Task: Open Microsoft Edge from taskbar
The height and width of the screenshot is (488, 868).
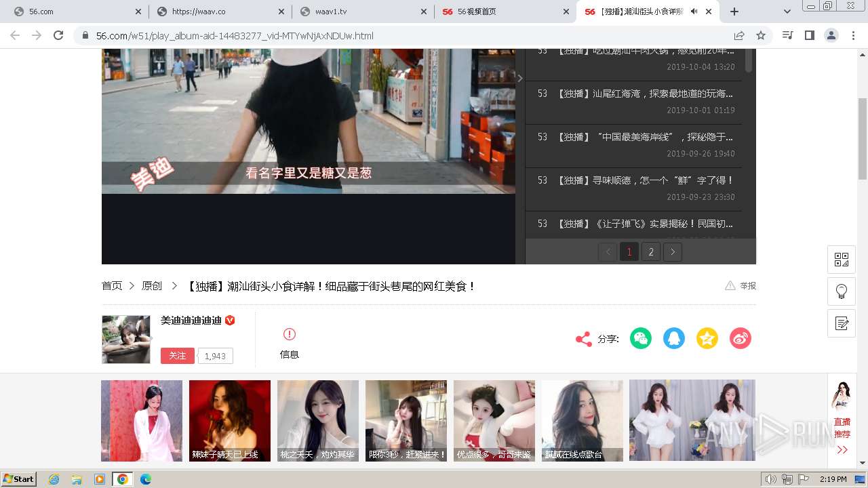Action: coord(145,479)
